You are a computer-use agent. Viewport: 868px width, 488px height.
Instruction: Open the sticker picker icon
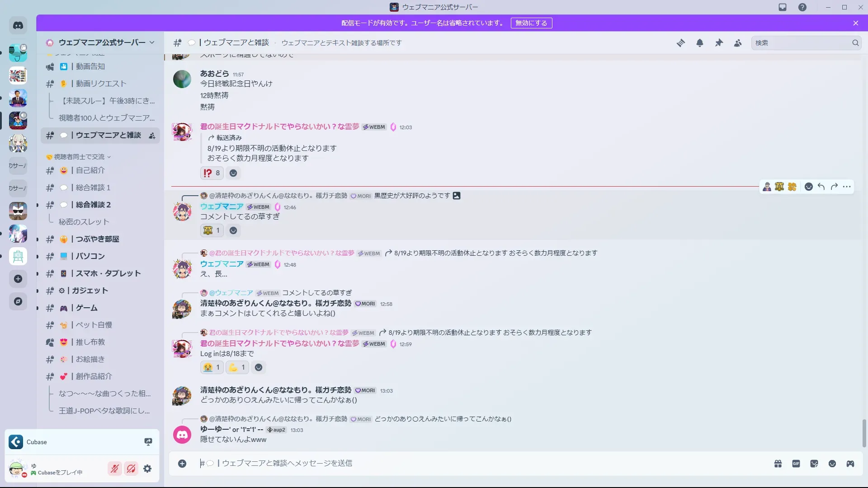814,464
